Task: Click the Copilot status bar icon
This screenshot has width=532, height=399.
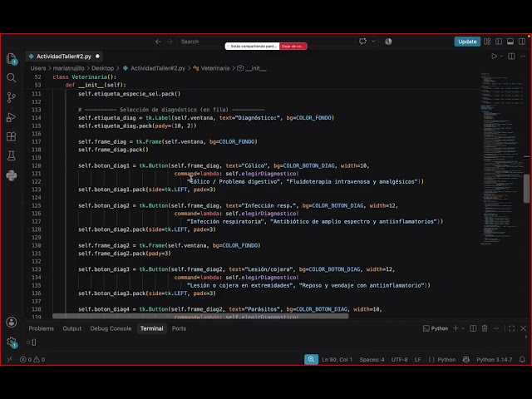Action: (x=466, y=359)
